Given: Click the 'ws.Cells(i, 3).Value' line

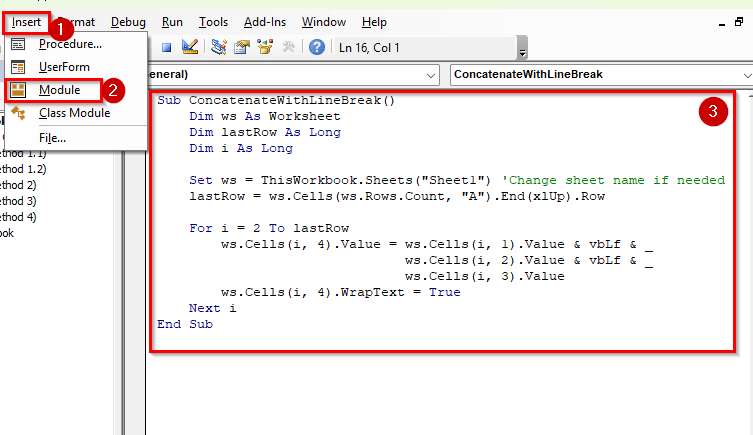Looking at the screenshot, I should click(485, 276).
